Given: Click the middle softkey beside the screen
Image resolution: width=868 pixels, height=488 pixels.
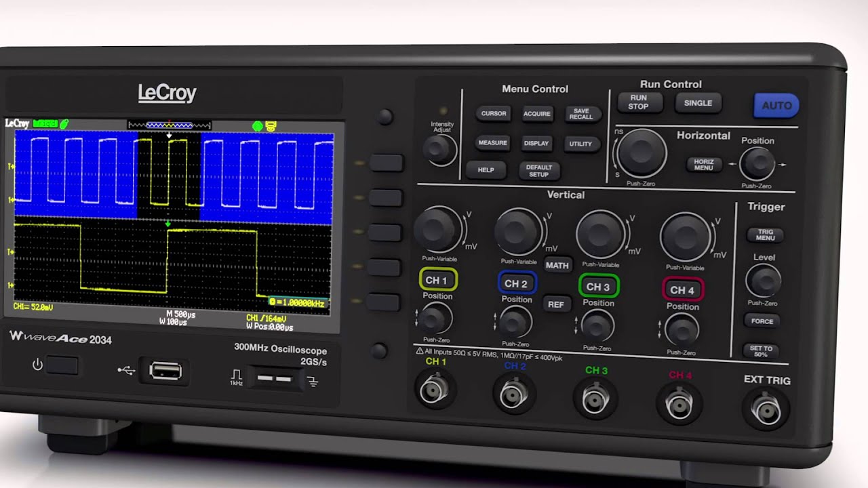Looking at the screenshot, I should tap(386, 232).
